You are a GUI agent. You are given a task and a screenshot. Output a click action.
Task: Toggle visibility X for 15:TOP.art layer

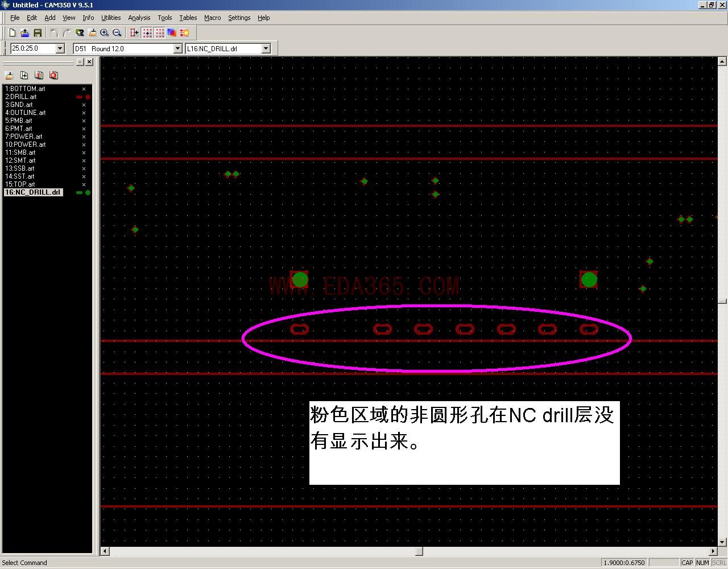[84, 184]
